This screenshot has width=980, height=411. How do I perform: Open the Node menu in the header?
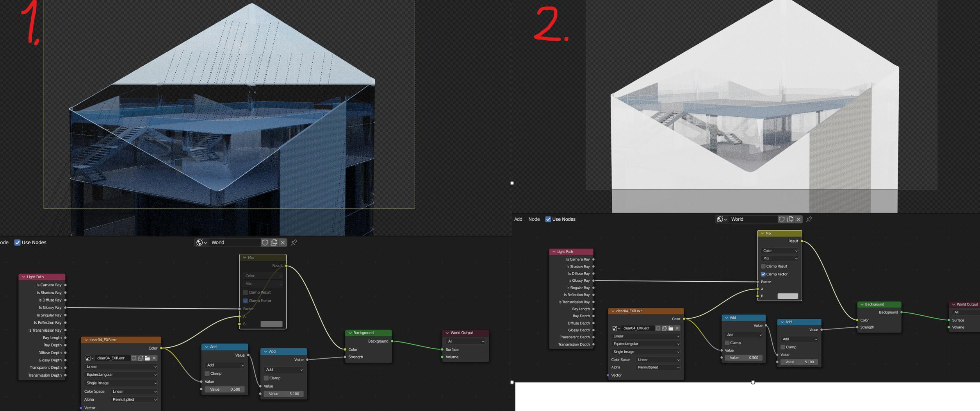[x=534, y=219]
